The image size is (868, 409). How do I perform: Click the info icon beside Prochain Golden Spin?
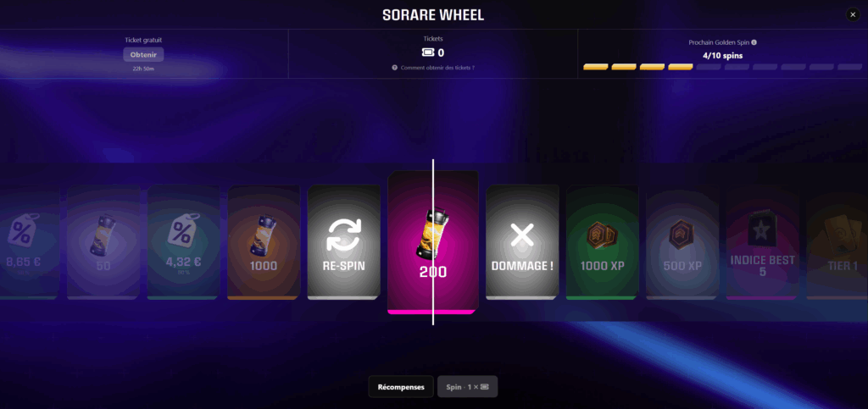(x=754, y=42)
